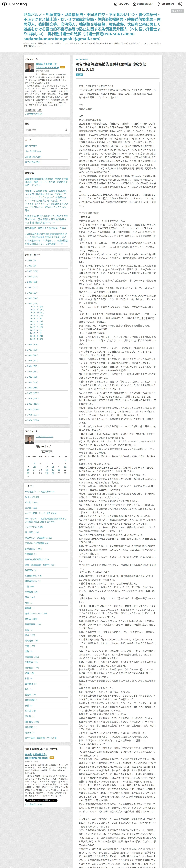Viewport: 186px width, 868px height.
Task: Open the はてなブログ link
Action: pos(31,146)
